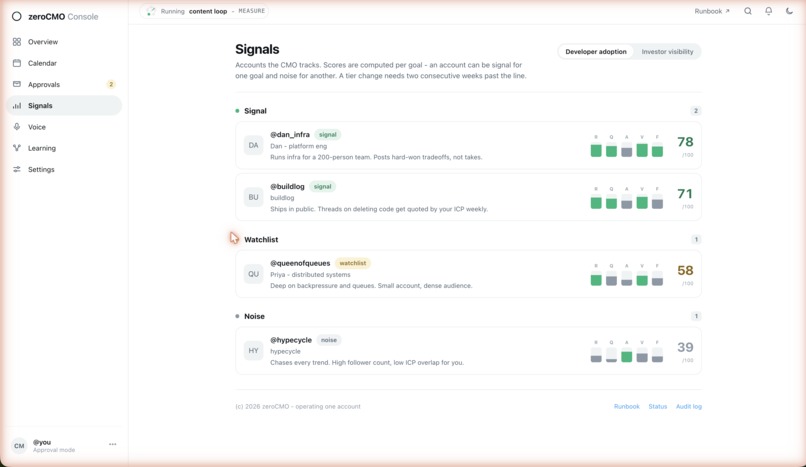Open Voice from the sidebar
The width and height of the screenshot is (806, 467).
point(64,127)
